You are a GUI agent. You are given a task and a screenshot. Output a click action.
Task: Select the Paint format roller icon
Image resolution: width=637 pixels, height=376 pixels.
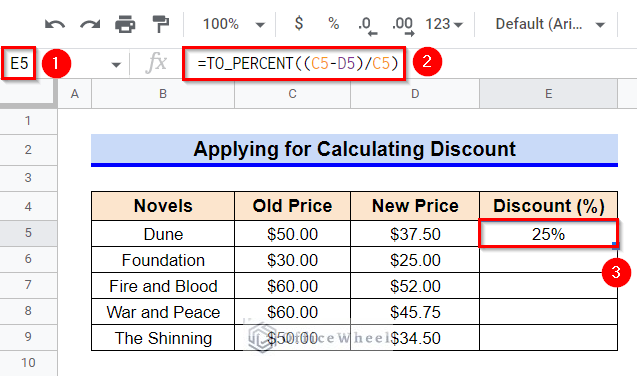(160, 24)
